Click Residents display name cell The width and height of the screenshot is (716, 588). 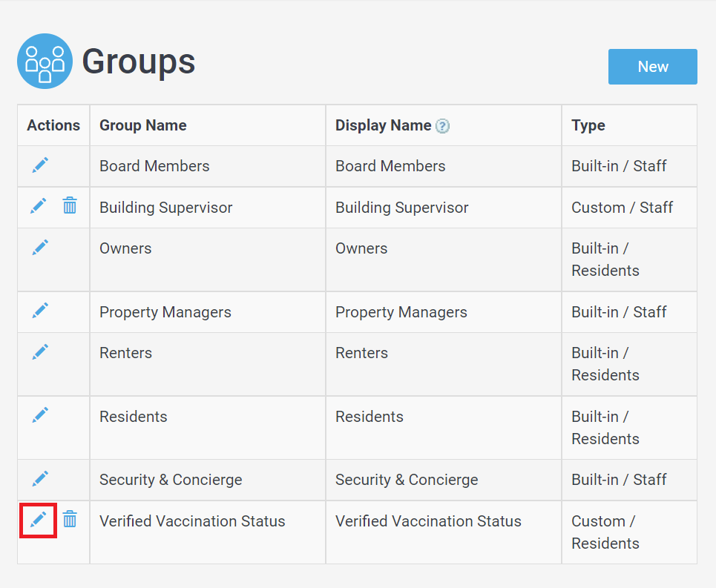click(x=444, y=427)
